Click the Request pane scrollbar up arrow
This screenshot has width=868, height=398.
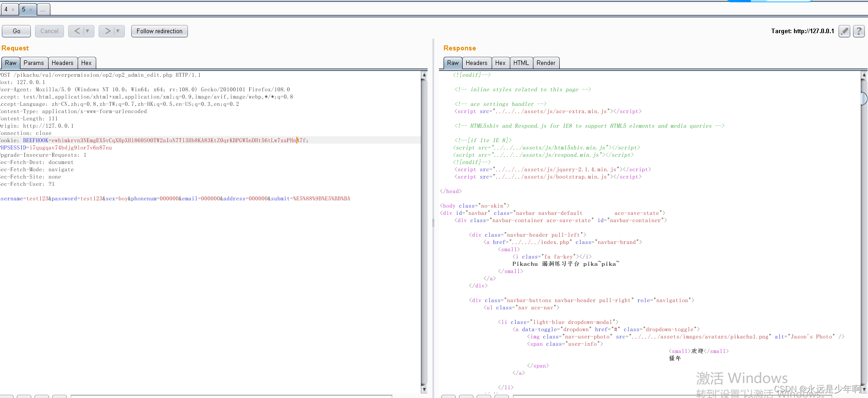(x=424, y=75)
